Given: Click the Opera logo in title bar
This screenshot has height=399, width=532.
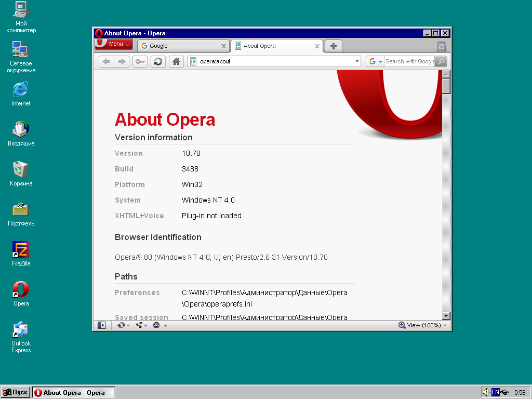Looking at the screenshot, I should 99,33.
